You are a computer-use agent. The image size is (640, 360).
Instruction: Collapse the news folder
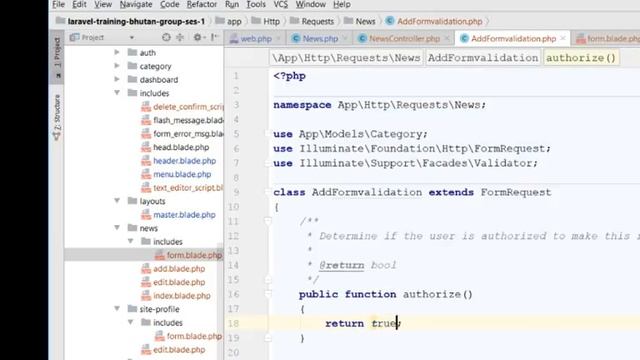(117, 228)
